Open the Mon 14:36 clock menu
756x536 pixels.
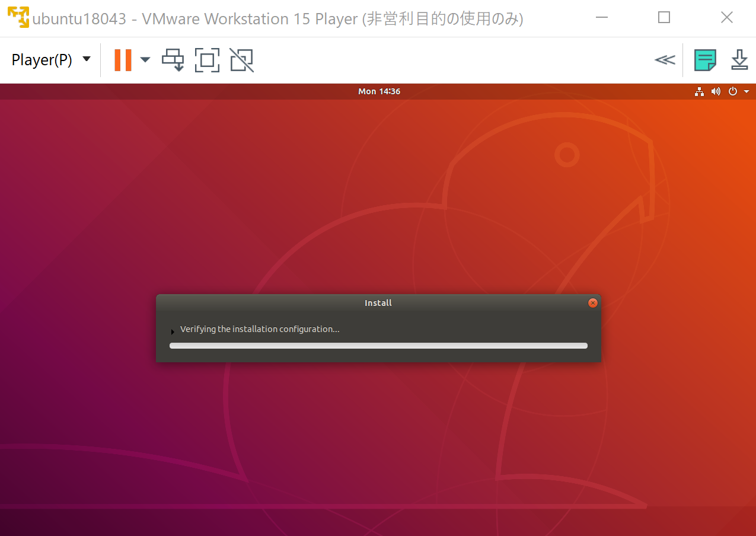click(379, 91)
